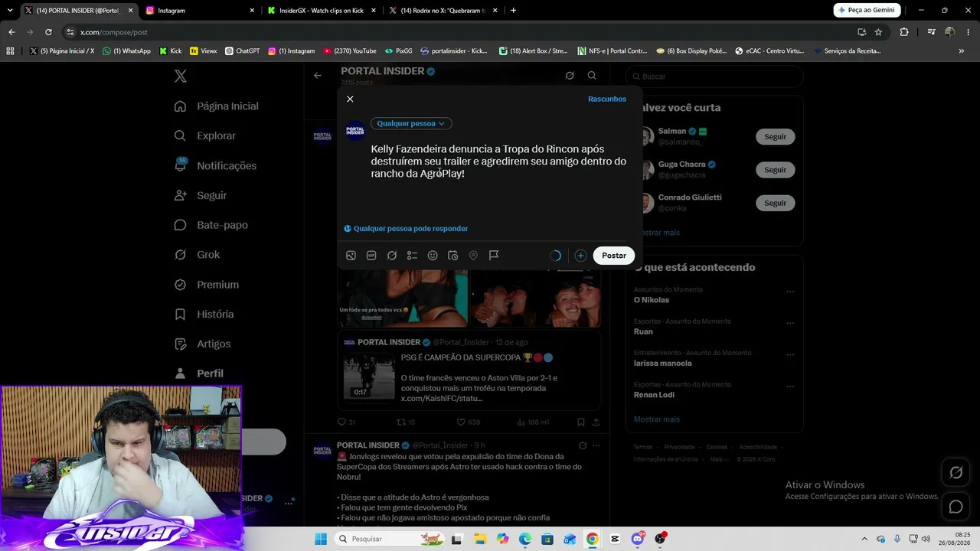Add a location tag to the post

coord(473,256)
